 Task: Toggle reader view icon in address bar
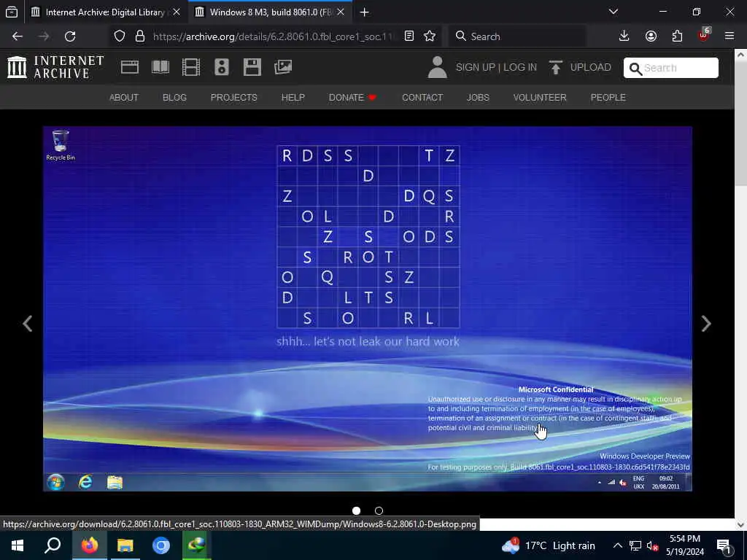(x=409, y=36)
